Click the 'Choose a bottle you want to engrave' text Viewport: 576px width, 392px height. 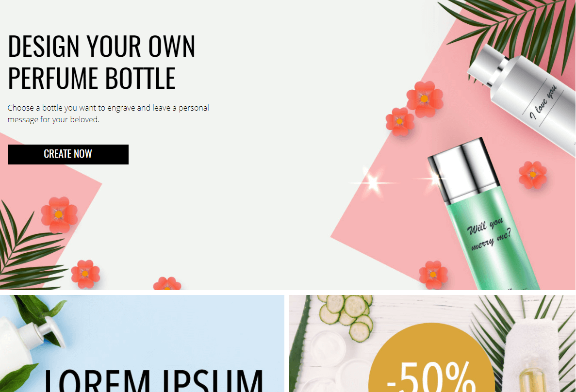click(x=108, y=114)
